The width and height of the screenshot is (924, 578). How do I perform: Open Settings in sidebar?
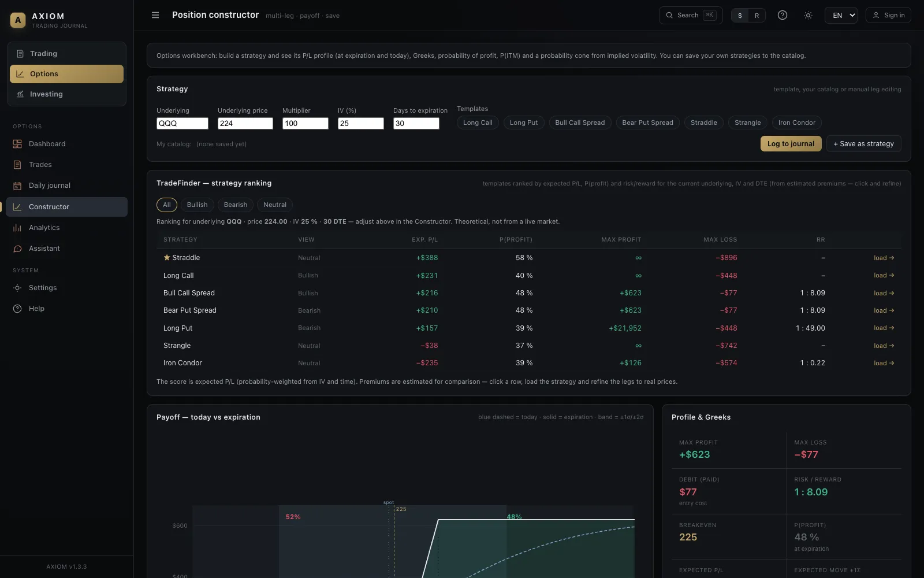(x=66, y=288)
